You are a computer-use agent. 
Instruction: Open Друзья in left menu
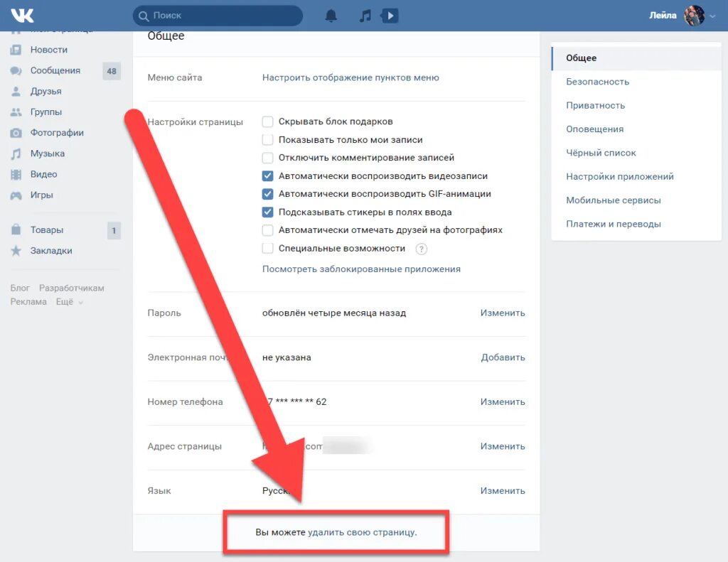(45, 92)
